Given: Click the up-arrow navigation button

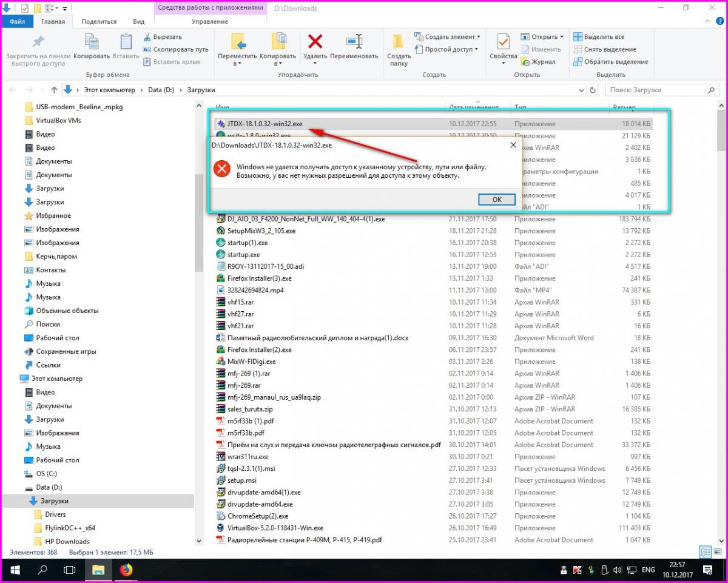Looking at the screenshot, I should pos(55,90).
